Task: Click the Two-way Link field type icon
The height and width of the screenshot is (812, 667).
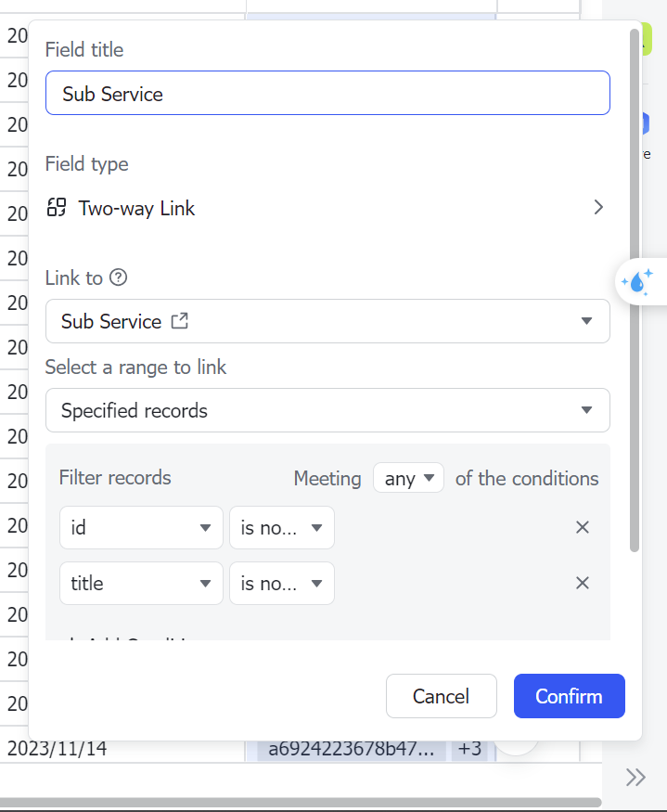Action: click(x=57, y=208)
